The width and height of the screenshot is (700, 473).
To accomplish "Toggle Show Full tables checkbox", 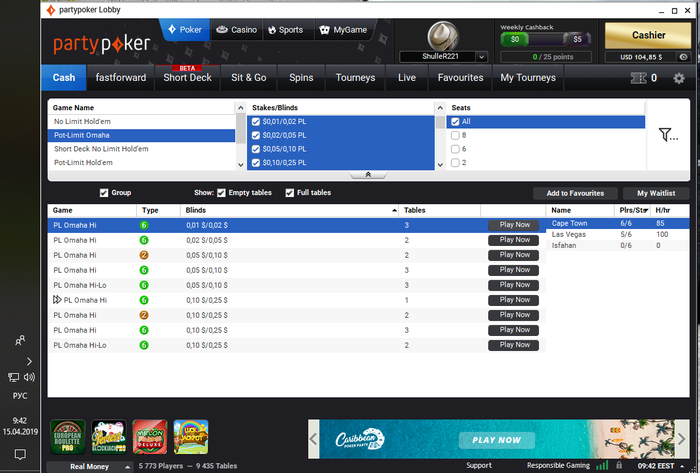I will 290,193.
